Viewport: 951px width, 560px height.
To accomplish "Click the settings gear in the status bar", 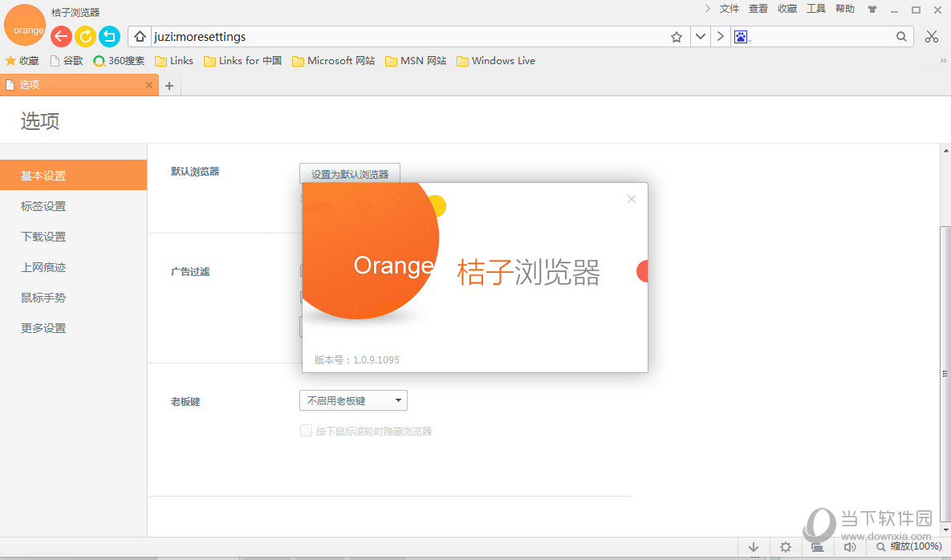I will click(785, 546).
